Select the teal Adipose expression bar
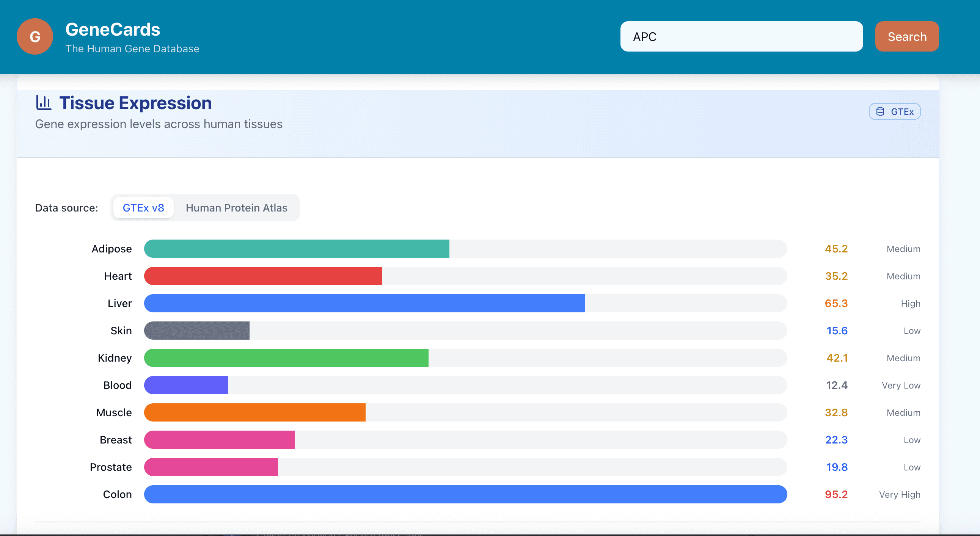Viewport: 980px width, 536px height. point(296,249)
